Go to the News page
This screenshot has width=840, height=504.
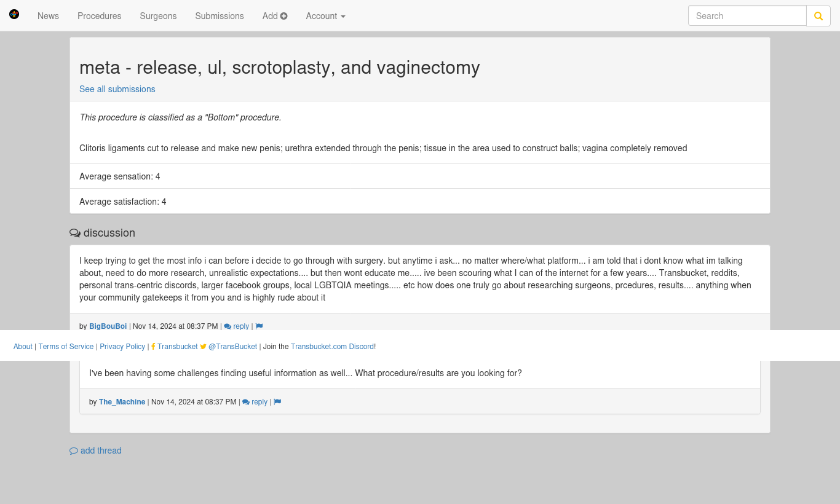(48, 16)
